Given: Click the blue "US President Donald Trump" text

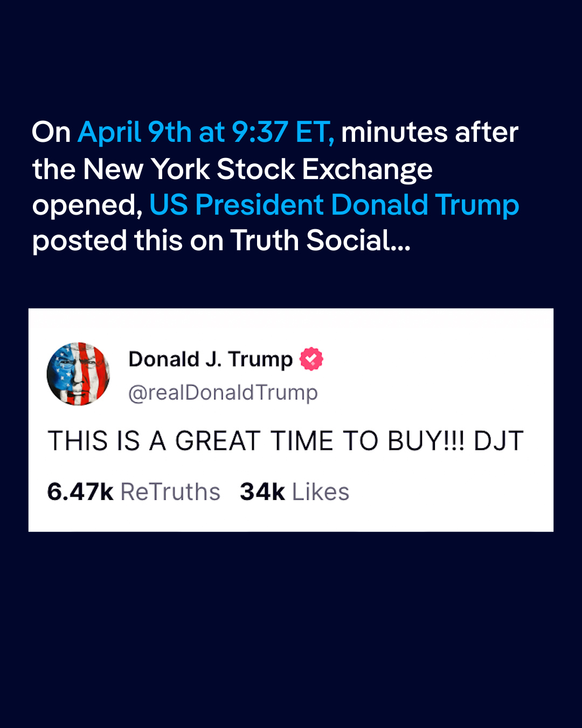Looking at the screenshot, I should point(334,205).
